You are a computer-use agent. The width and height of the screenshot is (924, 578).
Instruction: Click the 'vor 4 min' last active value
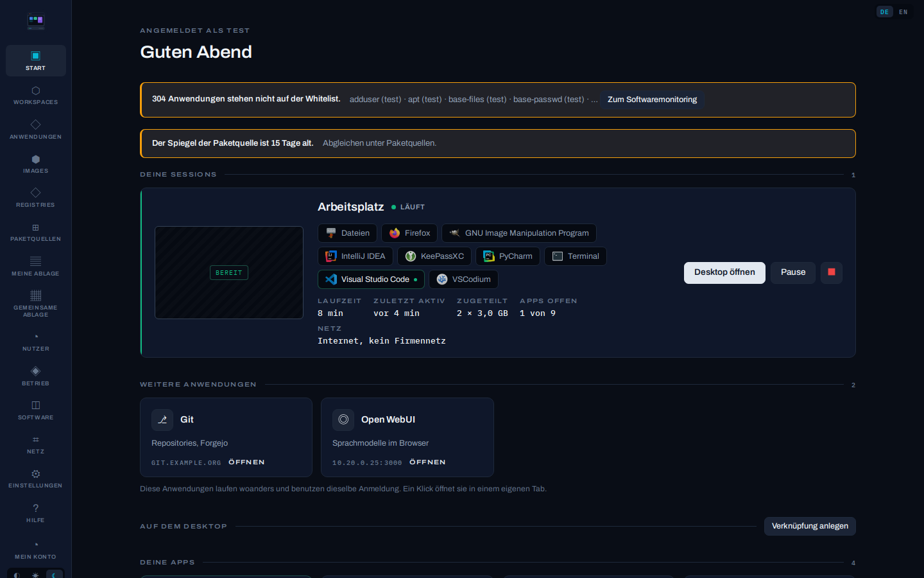click(x=397, y=313)
